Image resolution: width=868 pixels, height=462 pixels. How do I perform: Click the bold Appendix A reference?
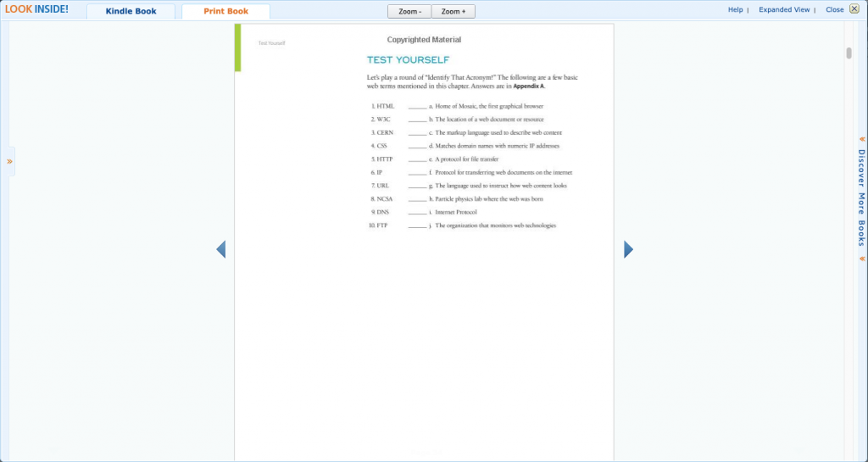(x=529, y=86)
